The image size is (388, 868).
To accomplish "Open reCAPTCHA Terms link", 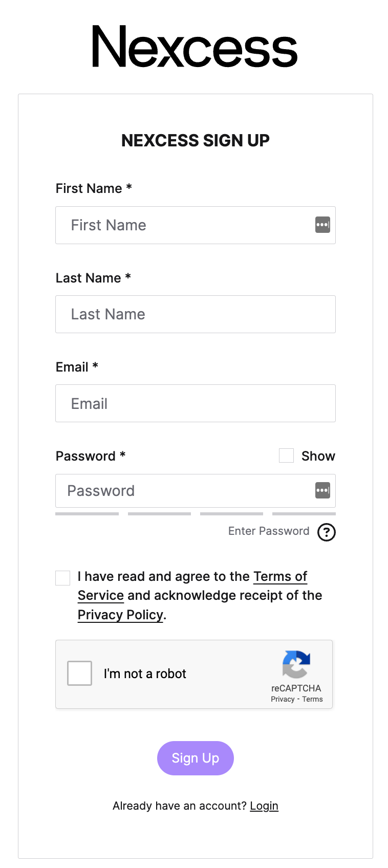I will pos(313,699).
